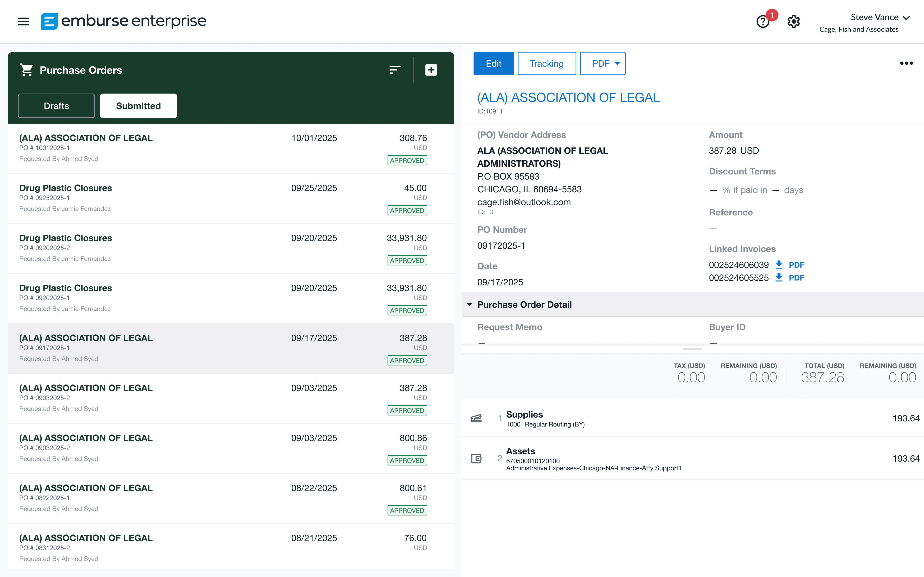Click the Edit button
The width and height of the screenshot is (924, 577).
pyautogui.click(x=493, y=63)
